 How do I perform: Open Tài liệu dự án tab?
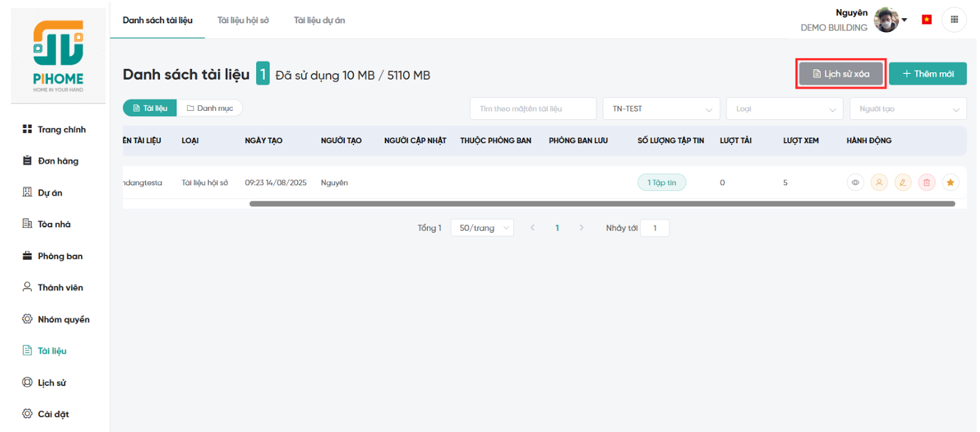click(319, 20)
